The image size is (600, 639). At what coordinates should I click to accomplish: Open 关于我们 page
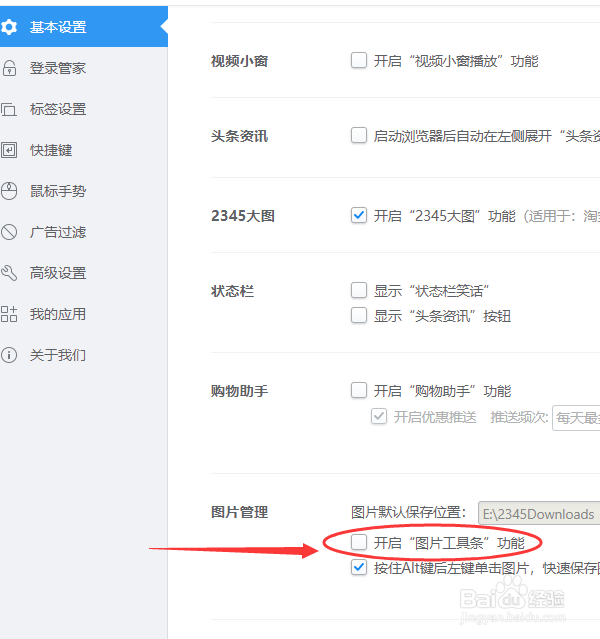click(x=84, y=355)
